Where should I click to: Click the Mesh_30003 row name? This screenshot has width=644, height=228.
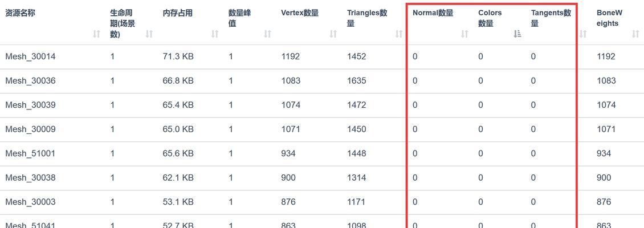(x=30, y=202)
